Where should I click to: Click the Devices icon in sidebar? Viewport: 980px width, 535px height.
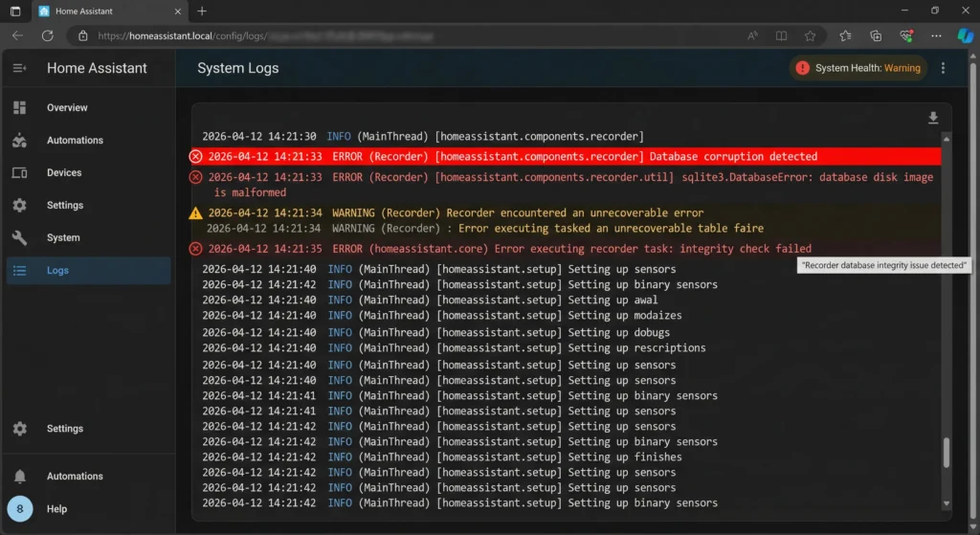pos(19,172)
